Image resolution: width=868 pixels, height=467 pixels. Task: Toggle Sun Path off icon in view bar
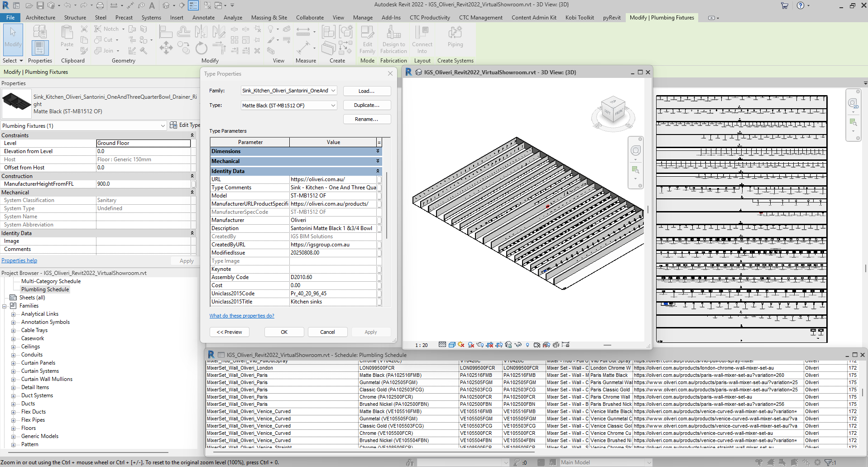tap(461, 345)
